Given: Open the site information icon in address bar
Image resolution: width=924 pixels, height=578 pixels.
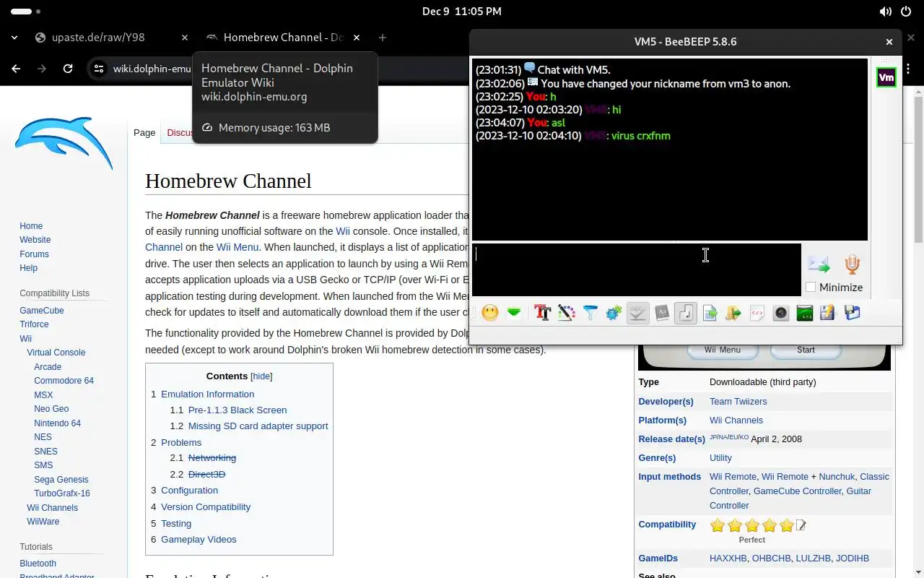Looking at the screenshot, I should click(100, 69).
